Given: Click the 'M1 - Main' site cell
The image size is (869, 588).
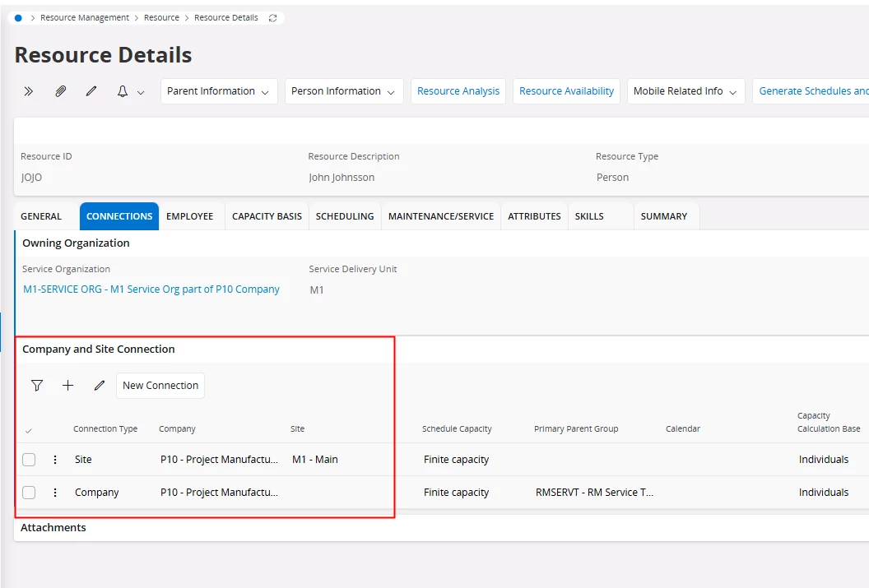Looking at the screenshot, I should 315,460.
